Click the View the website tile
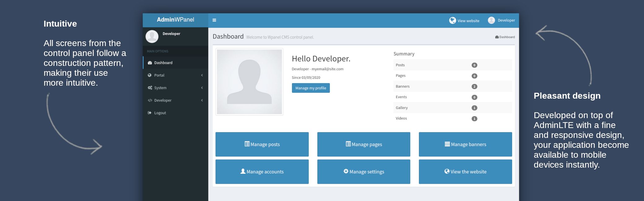Image resolution: width=644 pixels, height=201 pixels. point(465,172)
